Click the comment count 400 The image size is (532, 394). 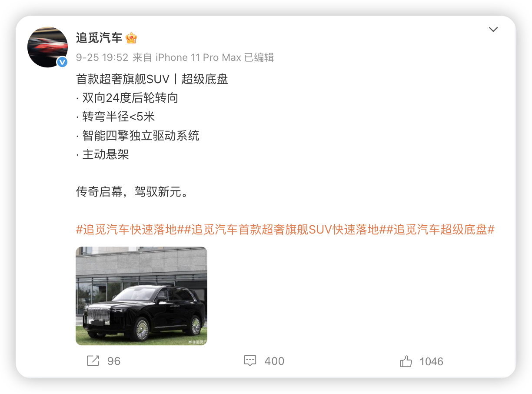point(274,361)
